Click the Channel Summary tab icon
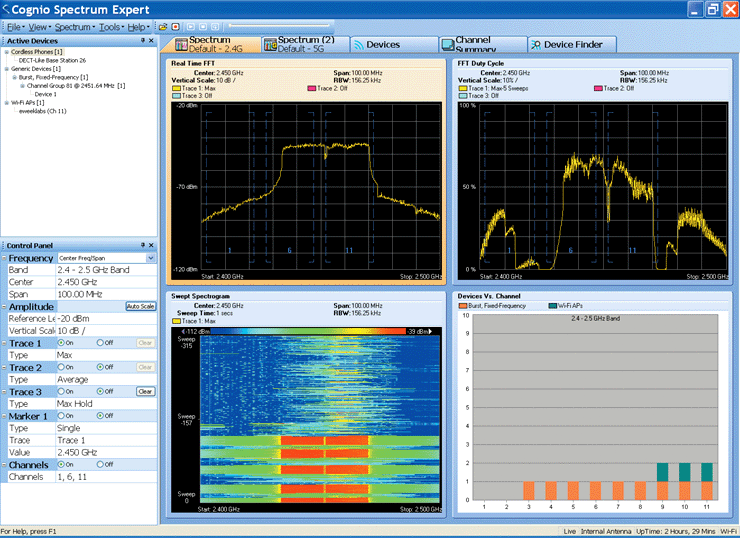Viewport: 740px width, 538px height. pyautogui.click(x=447, y=45)
